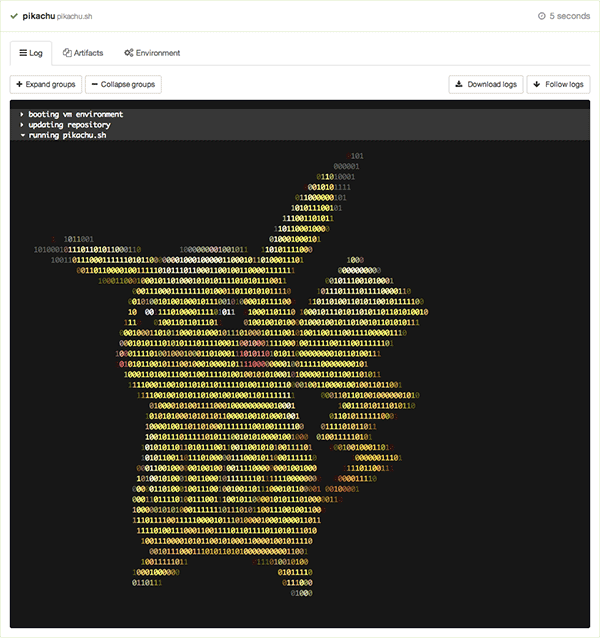Image resolution: width=600 pixels, height=638 pixels.
Task: Click the green success checkmark icon
Action: coord(14,16)
